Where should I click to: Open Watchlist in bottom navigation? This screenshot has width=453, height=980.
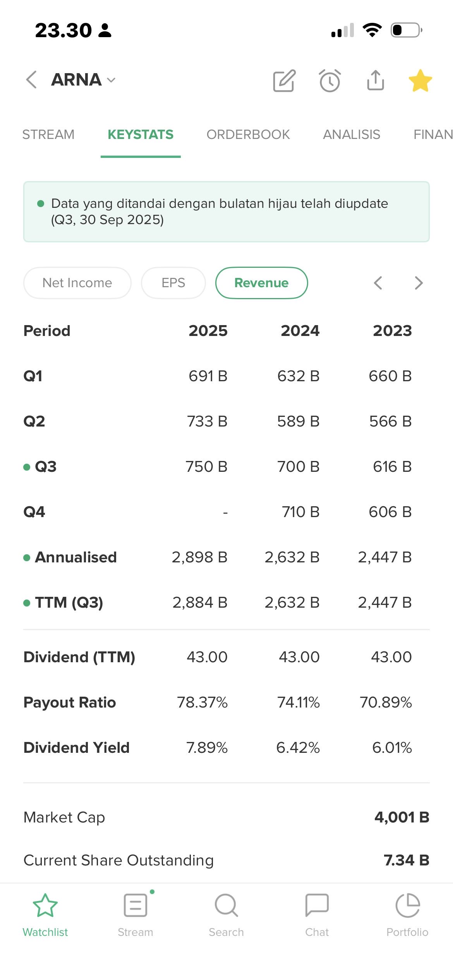pos(45,915)
